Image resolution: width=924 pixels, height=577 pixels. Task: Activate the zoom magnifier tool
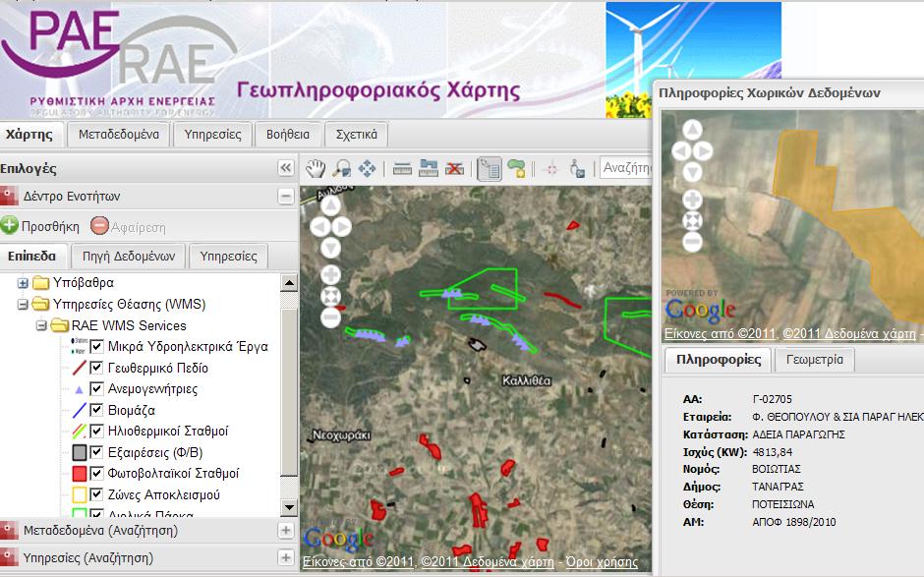click(x=341, y=168)
